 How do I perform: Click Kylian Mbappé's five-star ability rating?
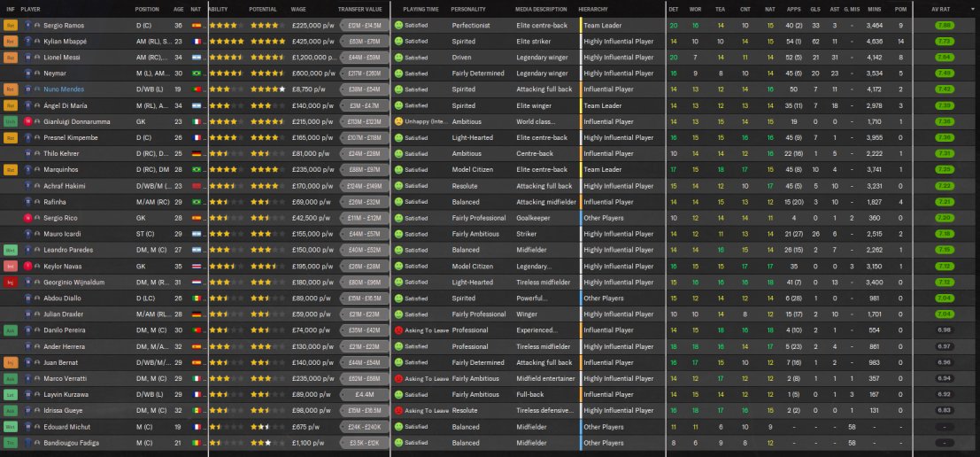(227, 42)
